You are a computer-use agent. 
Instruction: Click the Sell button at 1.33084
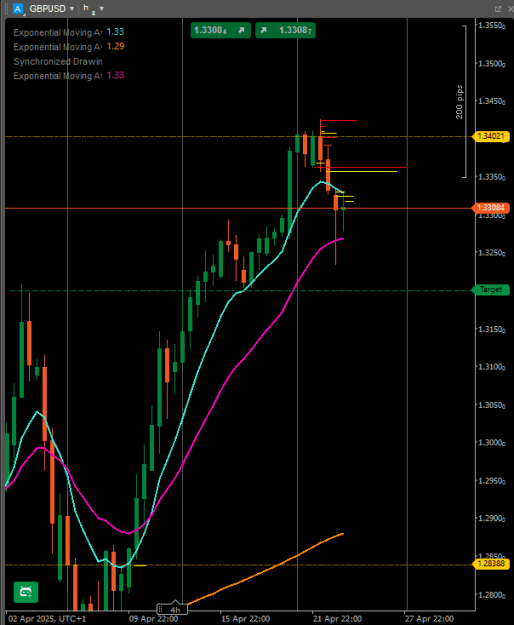(x=220, y=30)
